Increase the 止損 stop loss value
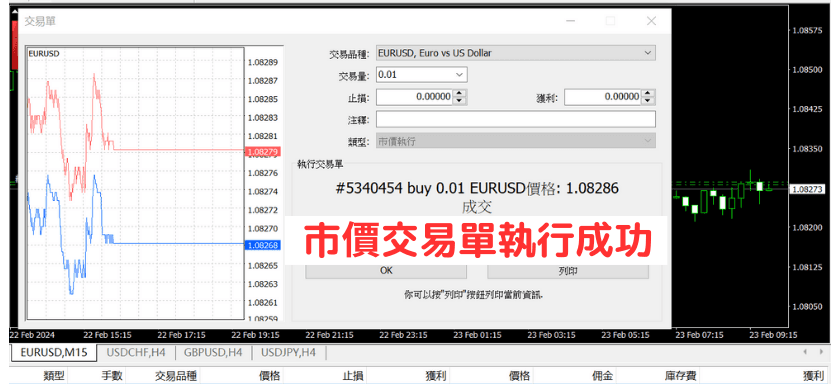The height and width of the screenshot is (384, 840). tap(460, 93)
